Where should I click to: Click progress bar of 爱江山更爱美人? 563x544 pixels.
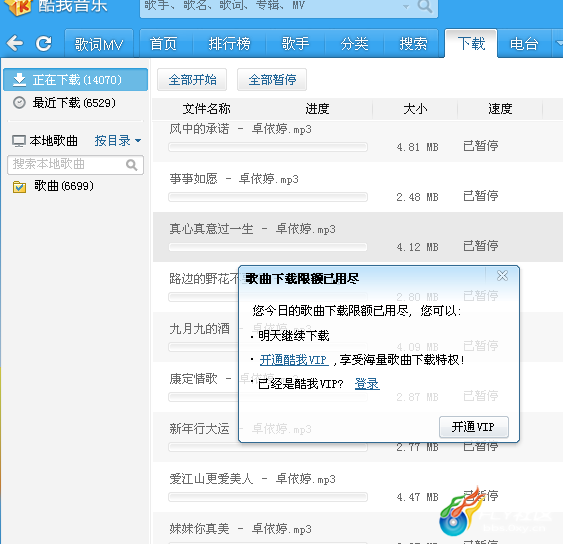pos(268,497)
